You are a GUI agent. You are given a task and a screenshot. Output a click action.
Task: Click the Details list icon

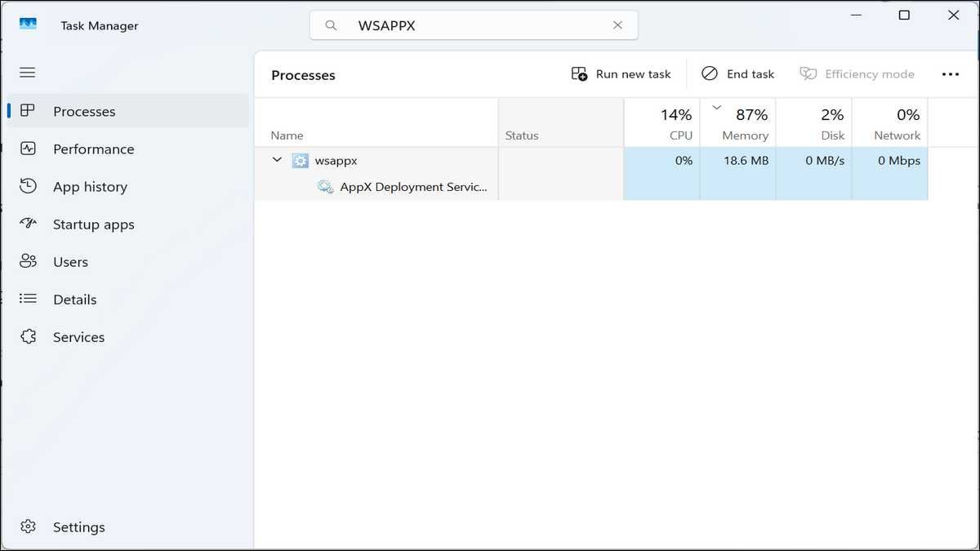point(28,299)
